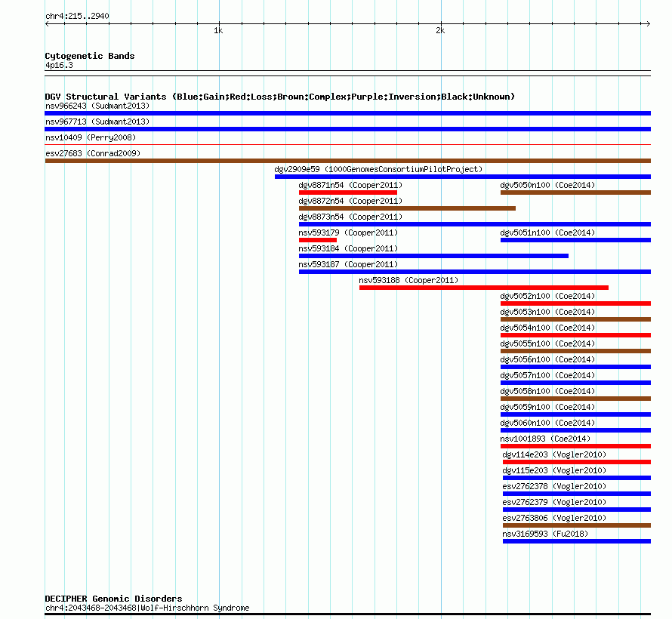Click dgv8872n54 (Cooper2011) variant label

pos(350,201)
